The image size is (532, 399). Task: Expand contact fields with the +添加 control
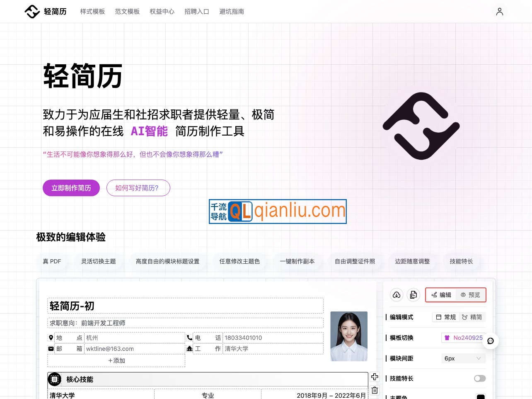click(x=116, y=360)
